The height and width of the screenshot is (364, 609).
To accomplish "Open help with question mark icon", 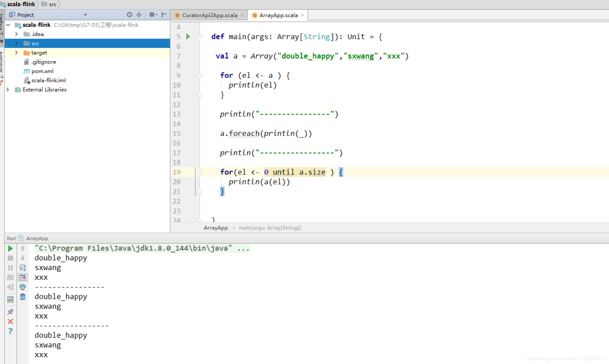I will click(x=10, y=331).
